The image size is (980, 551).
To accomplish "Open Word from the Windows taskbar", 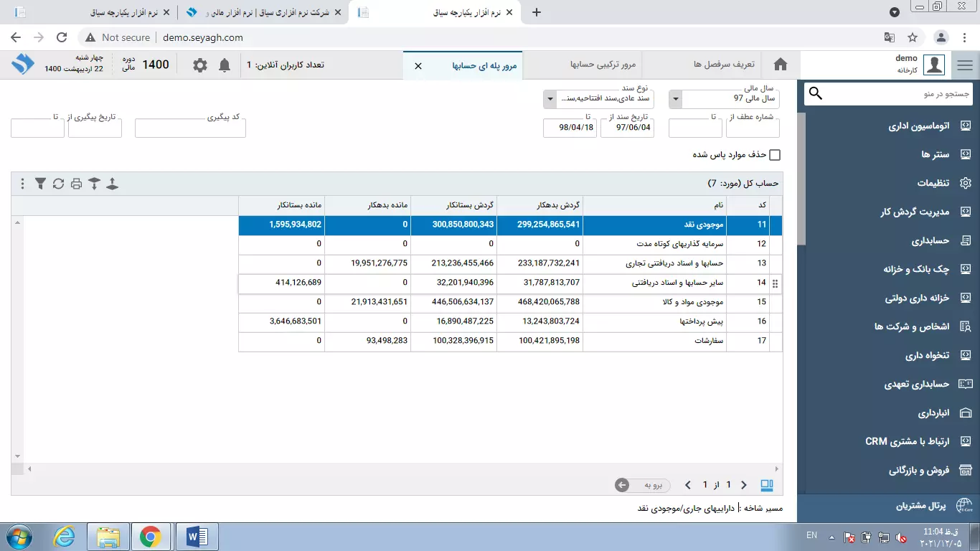I will pos(197,536).
